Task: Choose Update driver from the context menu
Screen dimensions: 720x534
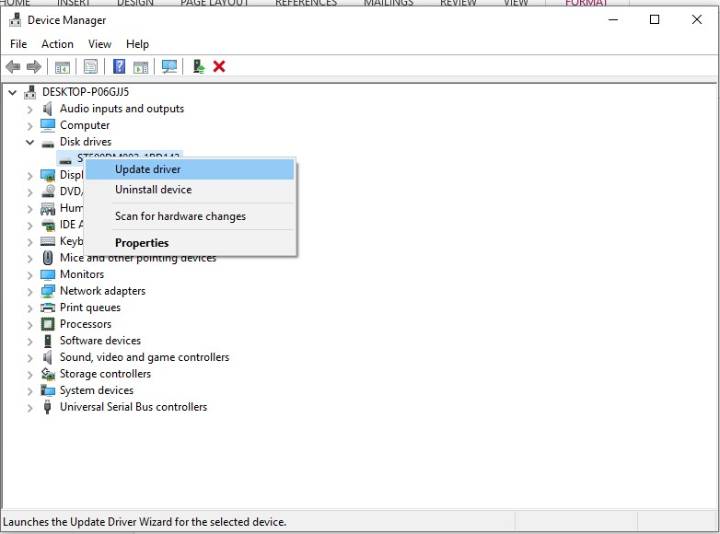Action: coord(190,169)
